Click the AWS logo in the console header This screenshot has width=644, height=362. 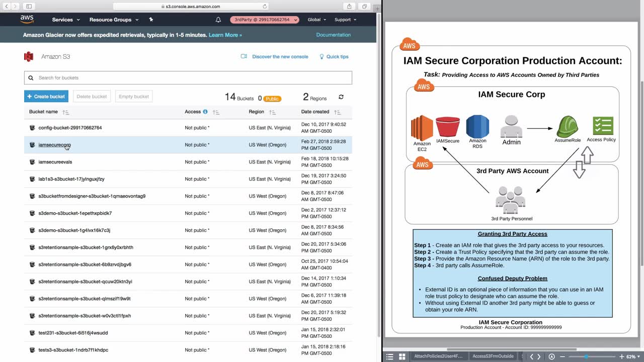pos(27,19)
